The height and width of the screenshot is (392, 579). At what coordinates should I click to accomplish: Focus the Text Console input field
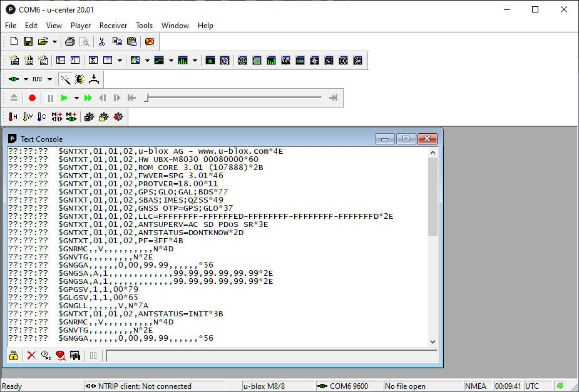coord(272,356)
